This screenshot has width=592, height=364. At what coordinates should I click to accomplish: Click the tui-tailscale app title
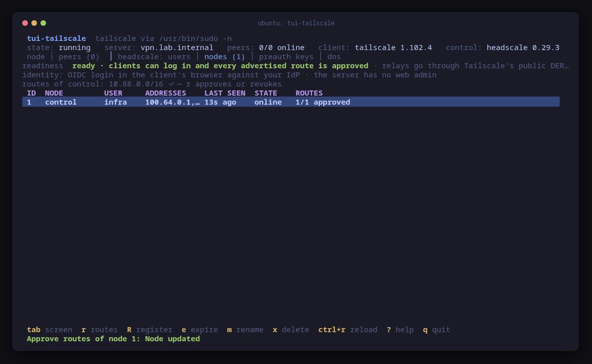[56, 38]
